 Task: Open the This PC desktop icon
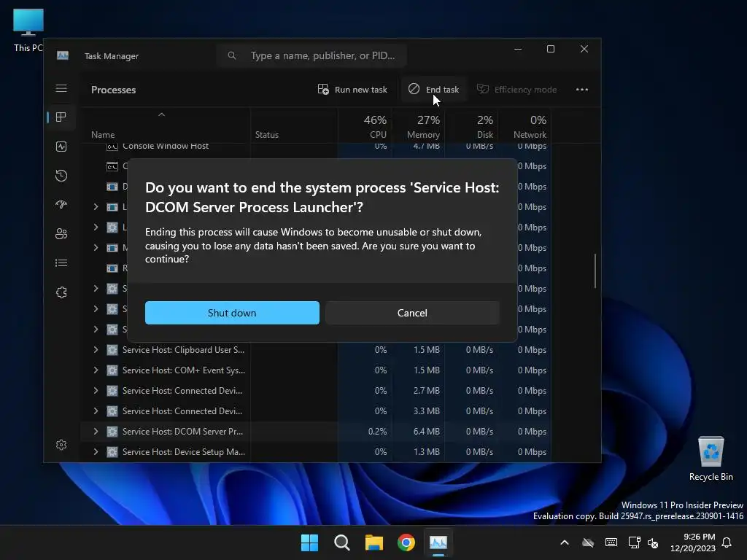tap(28, 31)
